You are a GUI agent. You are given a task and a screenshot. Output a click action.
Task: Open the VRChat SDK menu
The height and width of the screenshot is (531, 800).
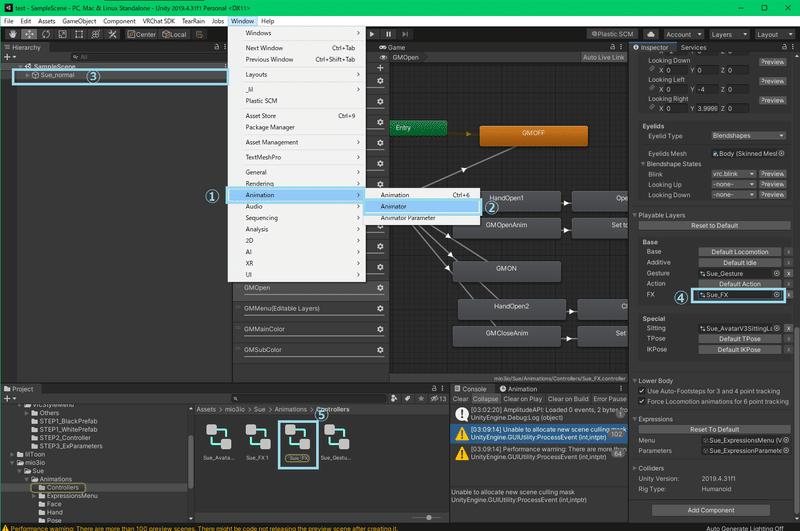pos(159,21)
